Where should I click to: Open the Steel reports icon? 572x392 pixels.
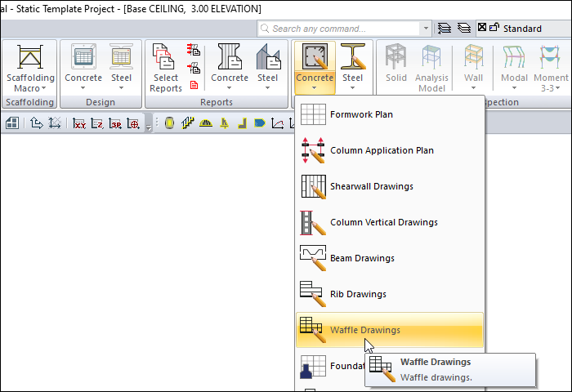pyautogui.click(x=268, y=57)
